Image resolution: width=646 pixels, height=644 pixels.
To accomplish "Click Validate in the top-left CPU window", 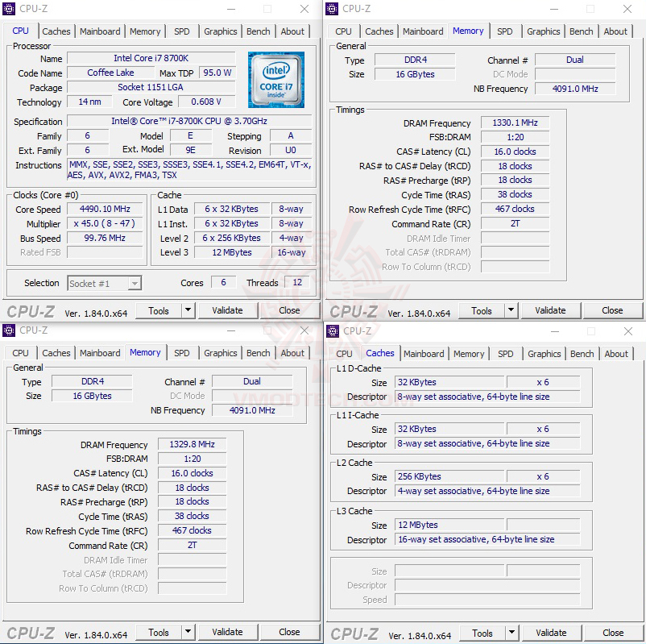I will [227, 310].
